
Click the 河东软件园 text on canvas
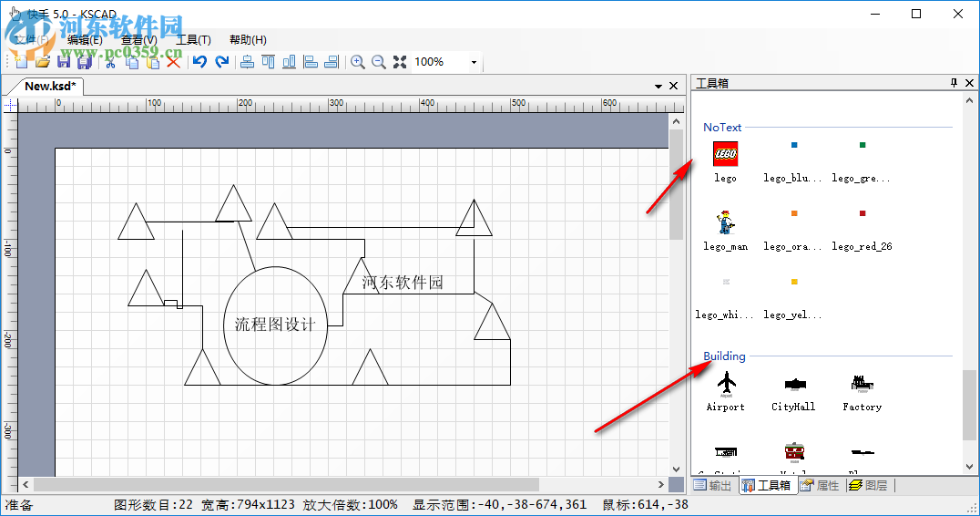point(402,283)
